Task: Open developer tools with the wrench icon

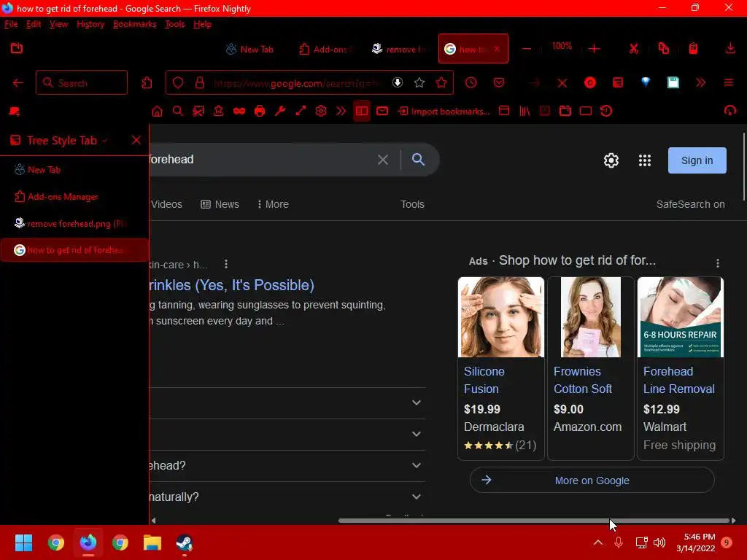Action: click(x=280, y=112)
